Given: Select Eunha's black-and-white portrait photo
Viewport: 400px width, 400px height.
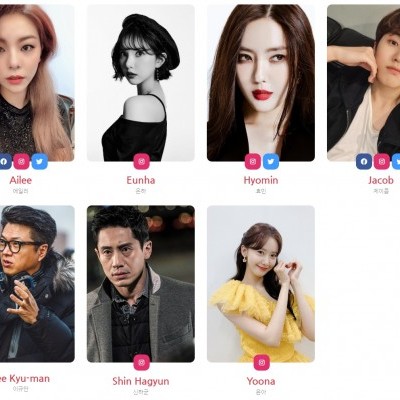Looking at the screenshot, I should tap(141, 83).
